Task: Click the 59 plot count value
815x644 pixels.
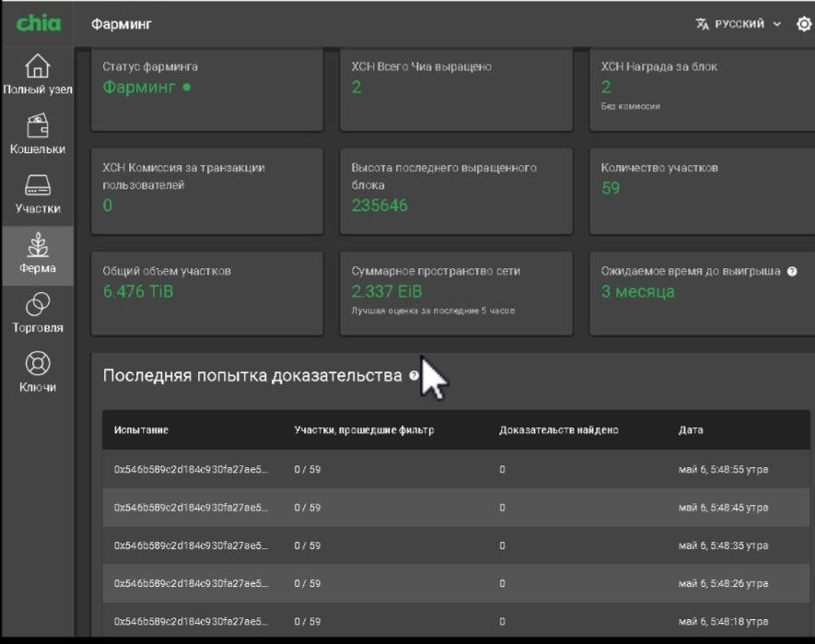Action: 611,188
